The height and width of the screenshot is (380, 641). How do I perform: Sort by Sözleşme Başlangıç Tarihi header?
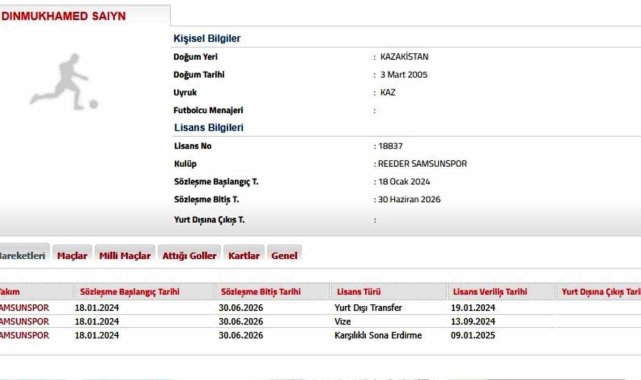[130, 292]
